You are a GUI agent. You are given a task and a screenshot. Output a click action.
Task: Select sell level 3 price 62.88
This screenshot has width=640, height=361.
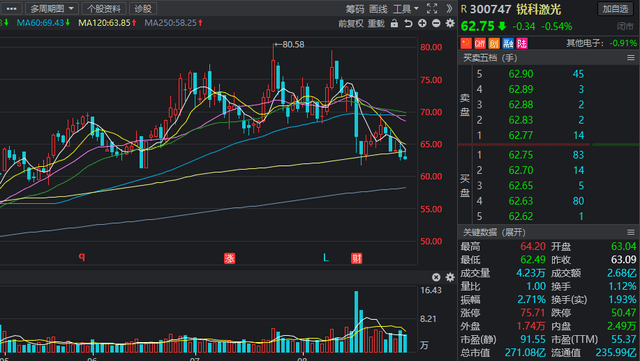coord(521,105)
